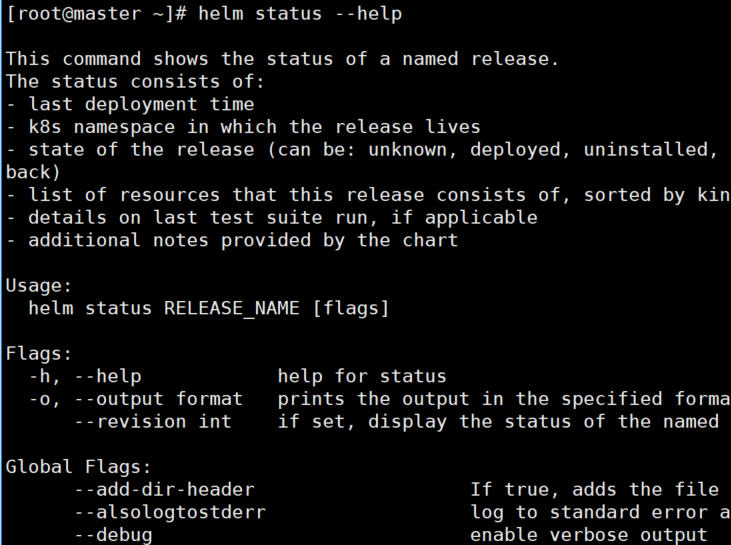
Task: Click the command prompt line 'helm status --help'
Action: click(x=204, y=14)
